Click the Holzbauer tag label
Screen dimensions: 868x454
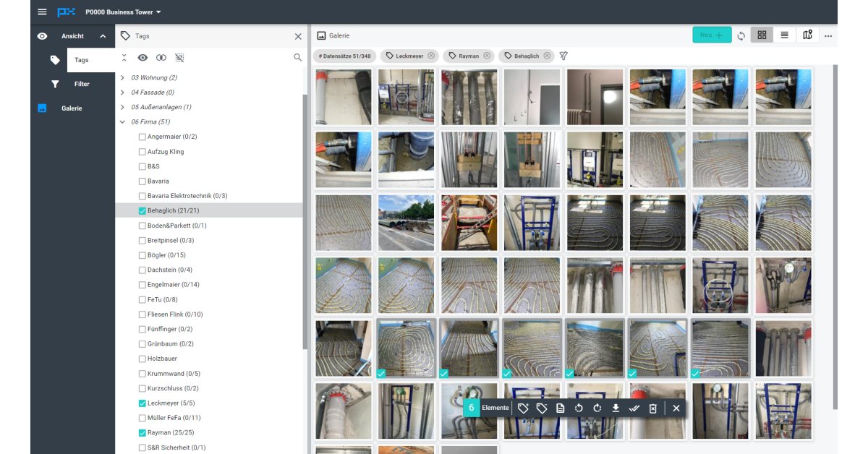pos(162,359)
